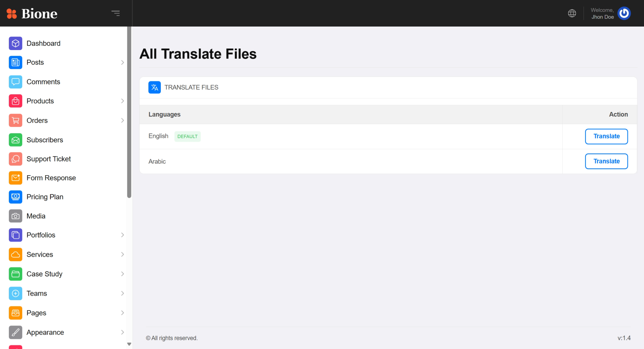The width and height of the screenshot is (644, 349).
Task: Collapse sidebar with the menu toggle icon
Action: (116, 13)
